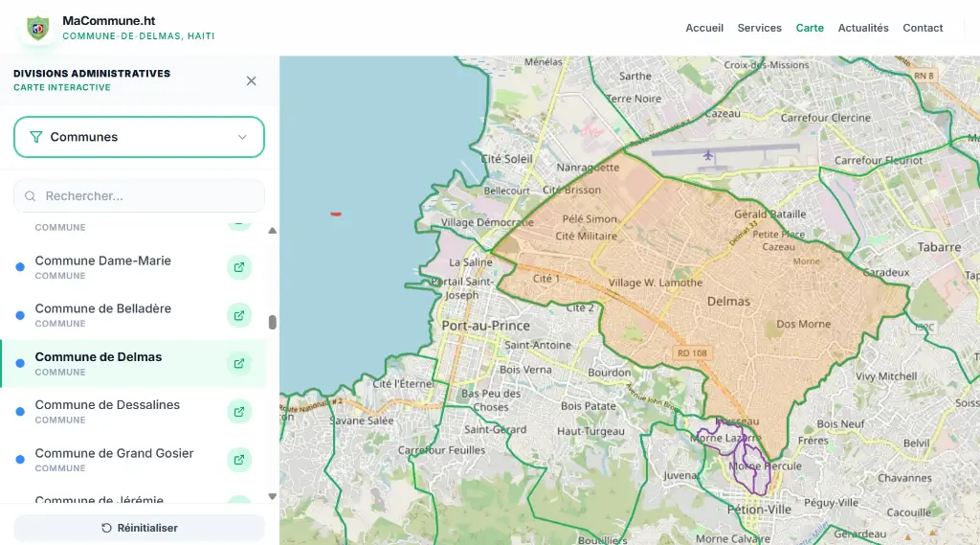Close the Divisions Administratives panel

pyautogui.click(x=252, y=80)
